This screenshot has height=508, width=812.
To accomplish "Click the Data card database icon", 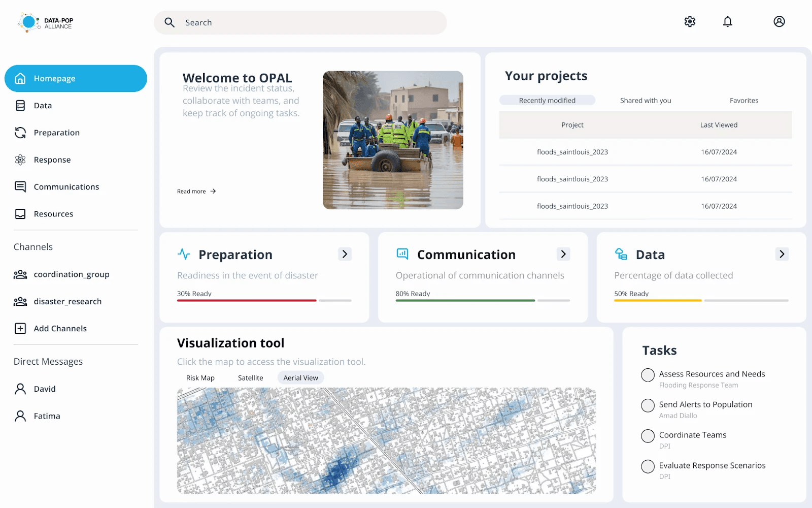I will [621, 254].
